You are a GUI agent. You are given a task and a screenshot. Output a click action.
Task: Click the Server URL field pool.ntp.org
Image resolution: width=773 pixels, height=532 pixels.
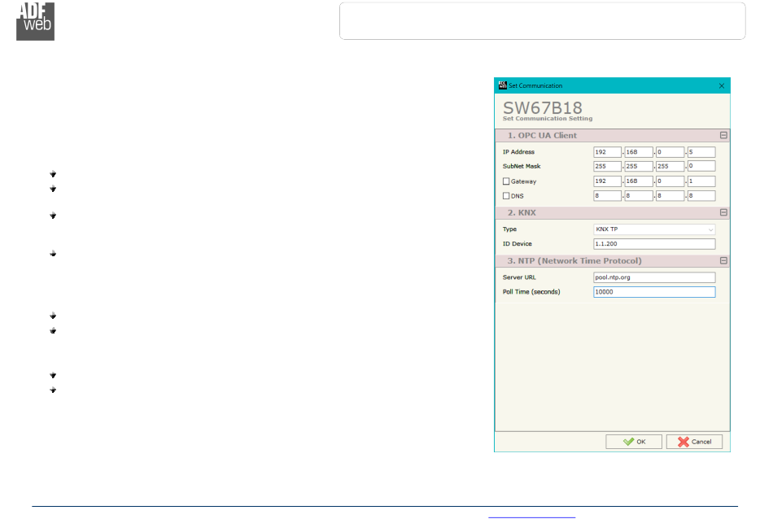654,277
